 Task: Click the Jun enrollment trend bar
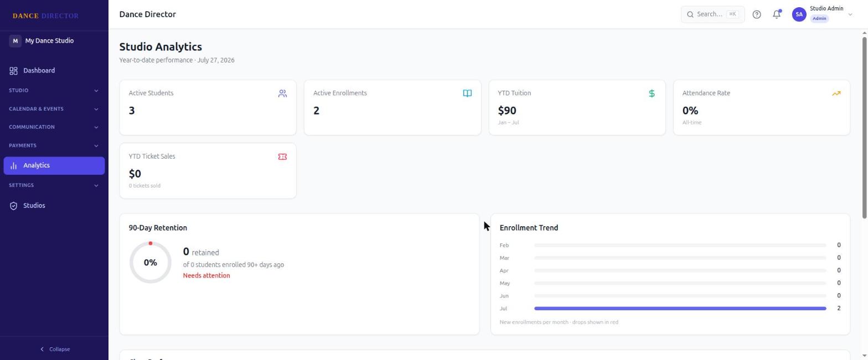coord(680,296)
